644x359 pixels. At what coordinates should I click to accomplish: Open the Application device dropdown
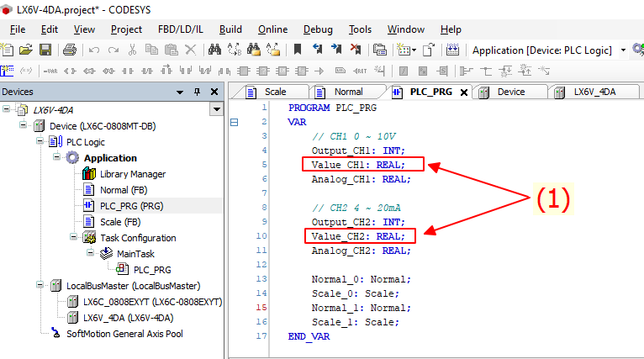tap(623, 50)
